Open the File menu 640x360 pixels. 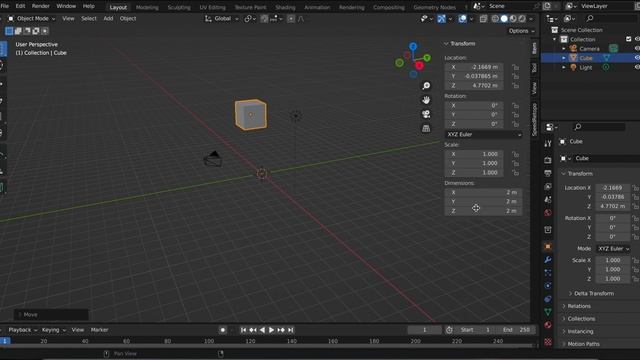click(4, 6)
